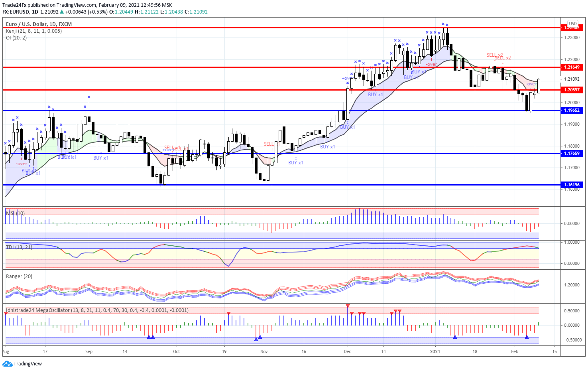Image resolution: width=588 pixels, height=371 pixels.
Task: Click the Feb label on the time axis
Action: point(515,351)
